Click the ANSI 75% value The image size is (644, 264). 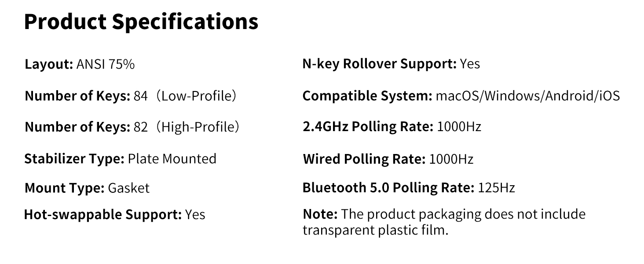(105, 64)
